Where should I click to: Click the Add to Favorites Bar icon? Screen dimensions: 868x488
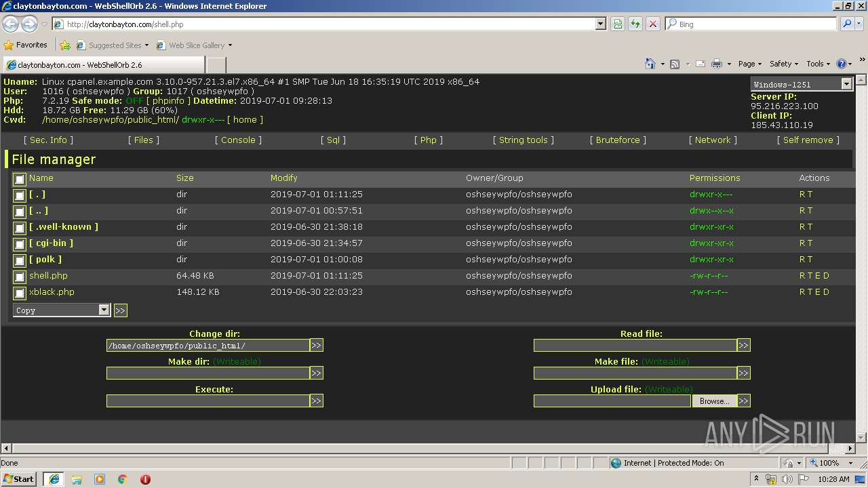pos(65,45)
